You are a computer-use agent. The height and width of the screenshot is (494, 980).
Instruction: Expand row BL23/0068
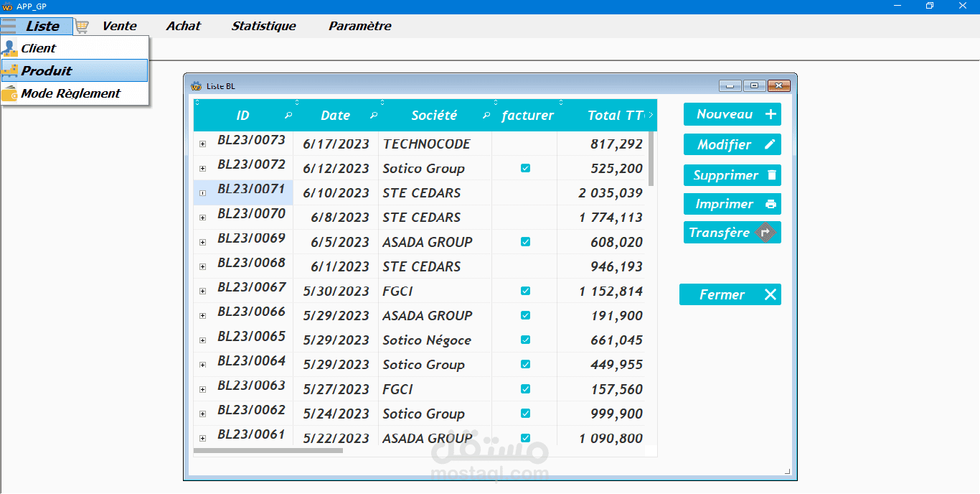pos(202,266)
